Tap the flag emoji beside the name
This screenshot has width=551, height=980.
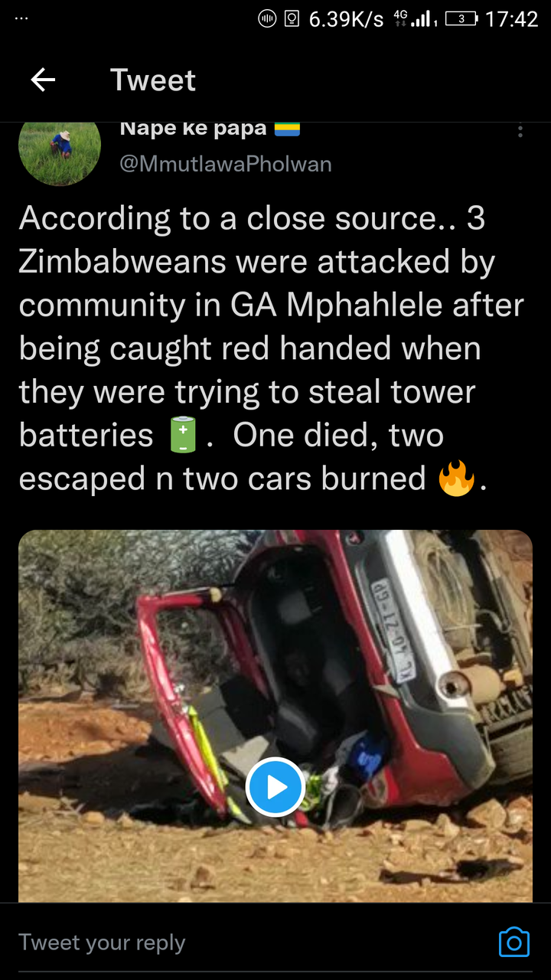(x=287, y=127)
